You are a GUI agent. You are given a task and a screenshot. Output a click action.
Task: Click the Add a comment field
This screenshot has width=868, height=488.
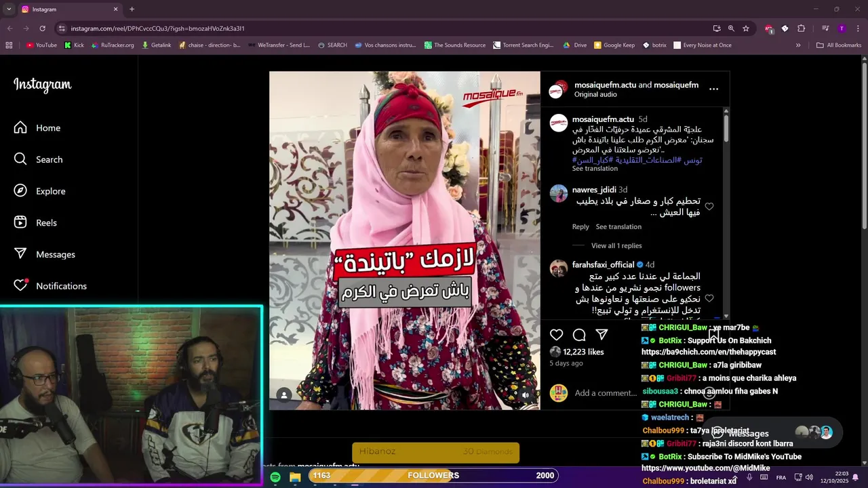[x=606, y=393]
